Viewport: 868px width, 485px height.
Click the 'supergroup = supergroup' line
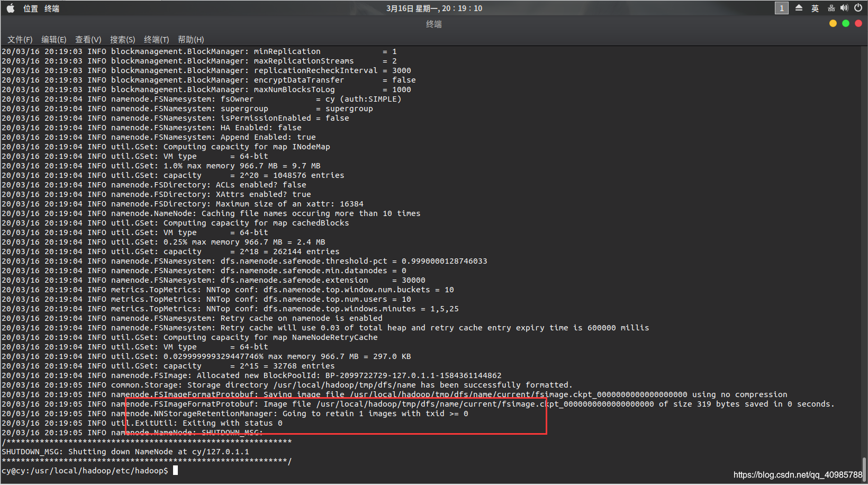click(x=297, y=109)
